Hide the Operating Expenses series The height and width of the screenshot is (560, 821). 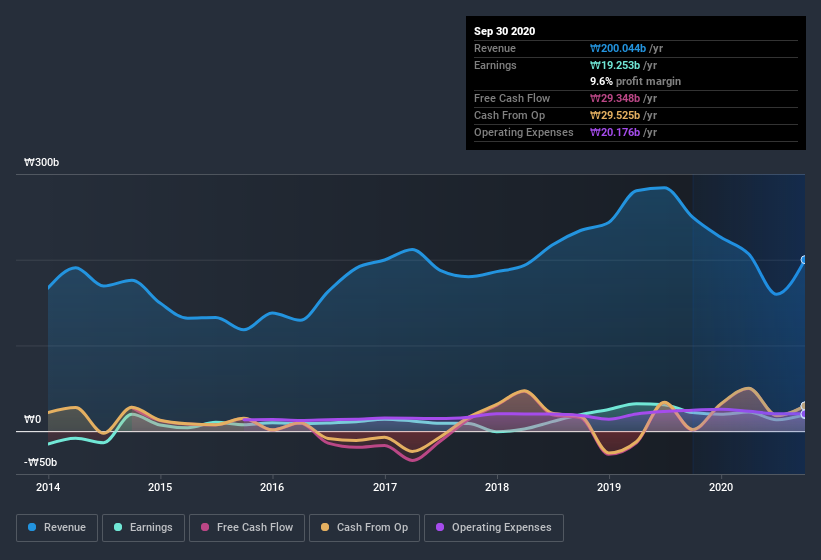(x=494, y=527)
